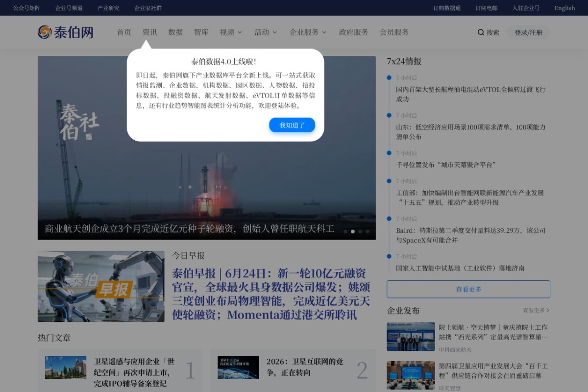Open news 工信部：加快编制出台智能网联新能源汽车
This screenshot has width=588, height=392.
click(470, 197)
